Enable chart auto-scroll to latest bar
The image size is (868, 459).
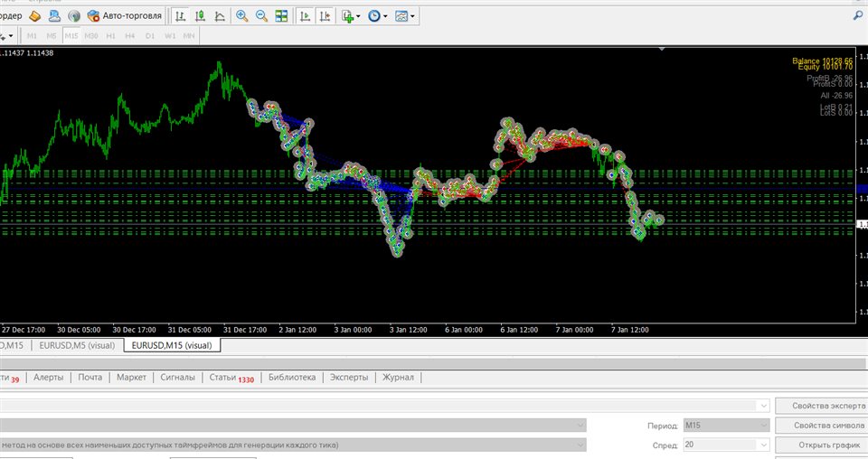coord(305,15)
